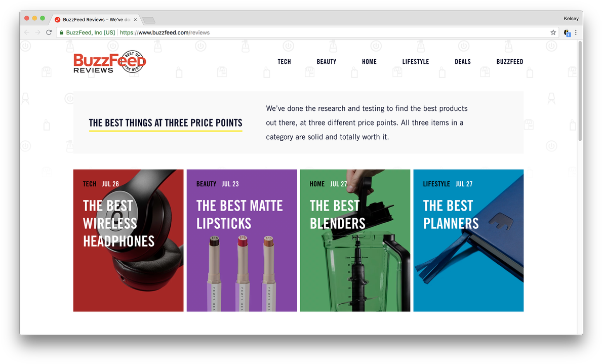Open The Best Wireless Headphones card
This screenshot has width=602, height=364.
click(128, 240)
